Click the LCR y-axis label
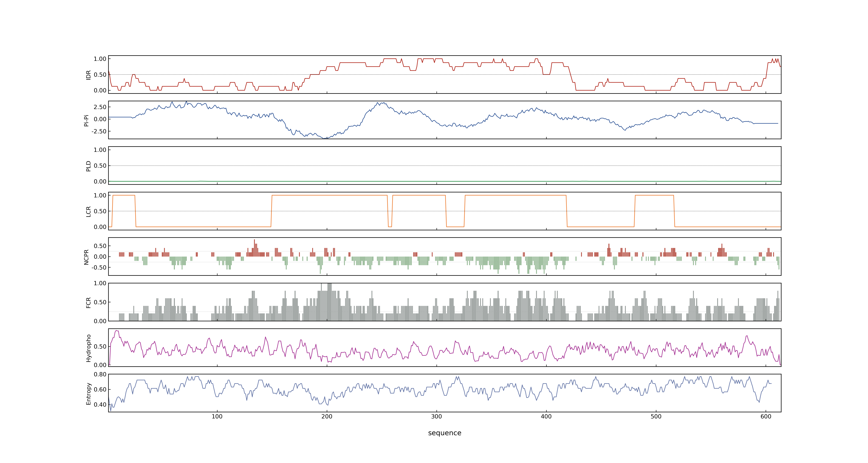This screenshot has height=463, width=868. pyautogui.click(x=88, y=211)
